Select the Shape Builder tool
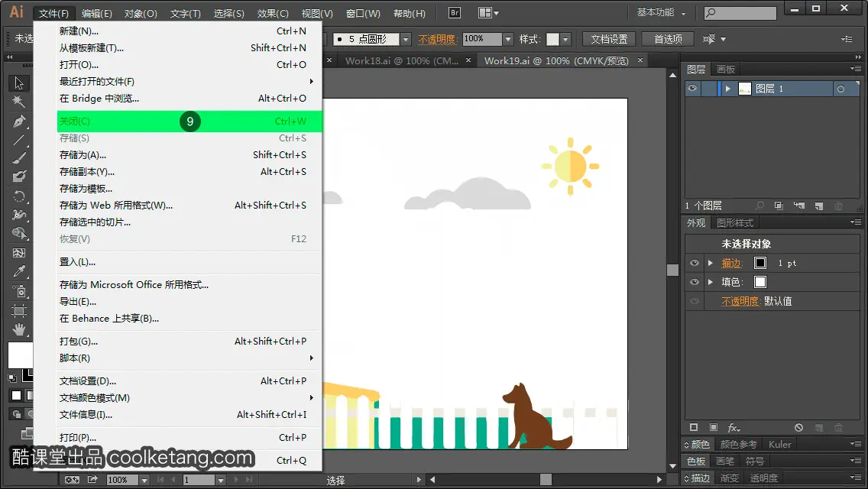868x489 pixels. 19,234
